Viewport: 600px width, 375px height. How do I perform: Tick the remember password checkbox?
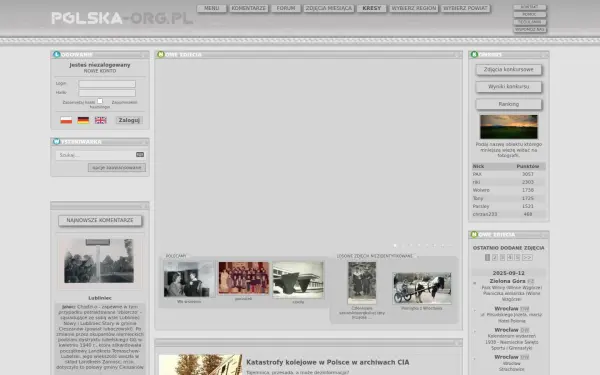coord(100,101)
